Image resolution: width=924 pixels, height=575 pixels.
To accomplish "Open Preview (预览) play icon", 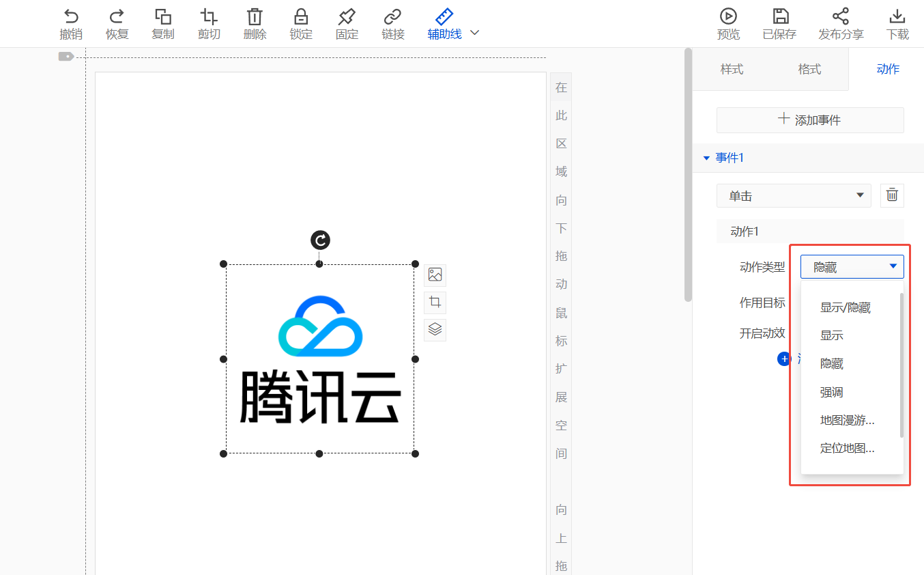I will (728, 16).
